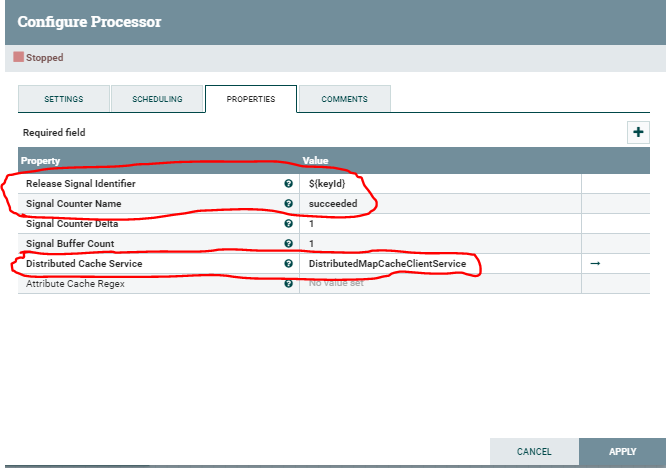This screenshot has width=666, height=468.
Task: Open help for Signal Buffer Count
Action: pyautogui.click(x=288, y=243)
